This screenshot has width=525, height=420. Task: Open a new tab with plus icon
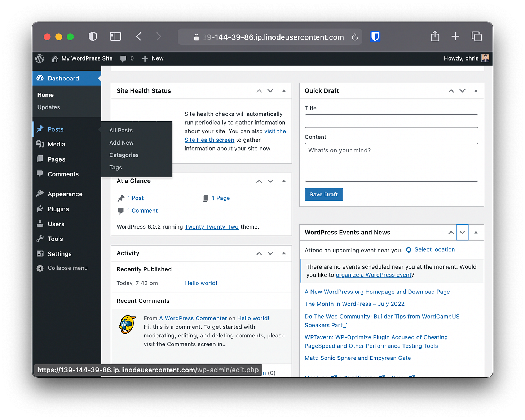[x=455, y=36]
